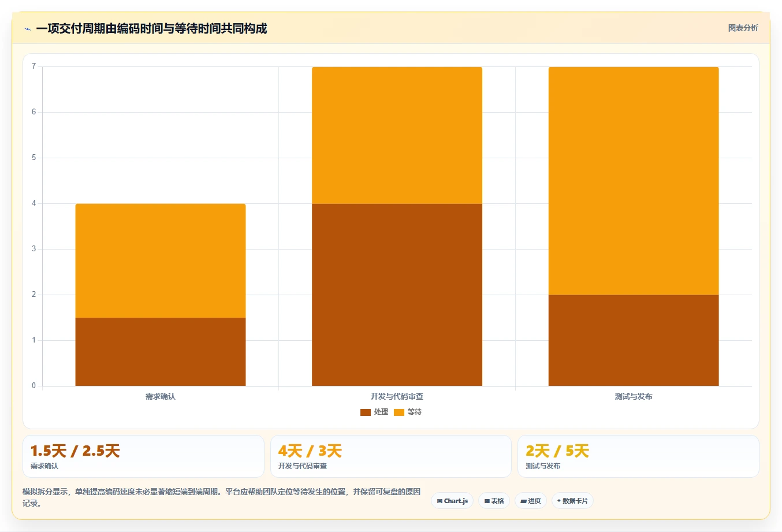Screen dimensions: 782x532
Task: Click the chart title 一项交付周期由编码时间与等待时间共同构成
Action: point(151,28)
